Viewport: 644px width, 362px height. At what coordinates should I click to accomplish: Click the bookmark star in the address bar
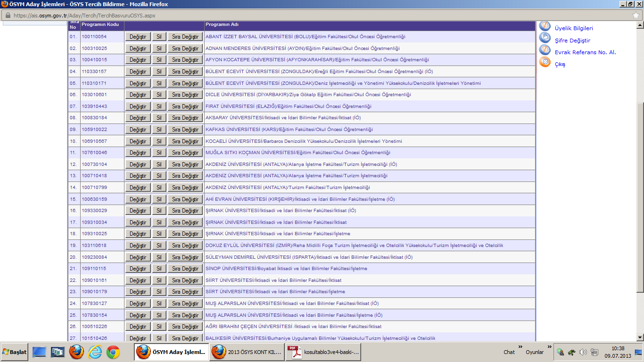[636, 15]
